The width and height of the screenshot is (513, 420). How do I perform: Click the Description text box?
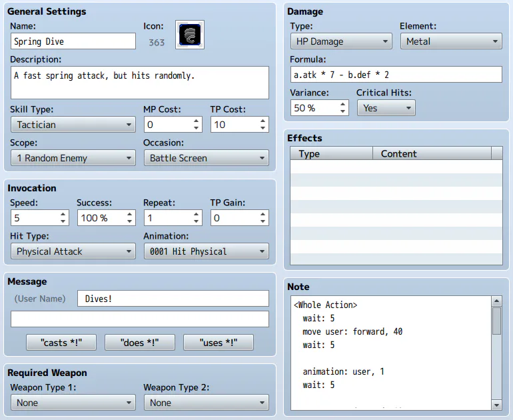[x=140, y=83]
